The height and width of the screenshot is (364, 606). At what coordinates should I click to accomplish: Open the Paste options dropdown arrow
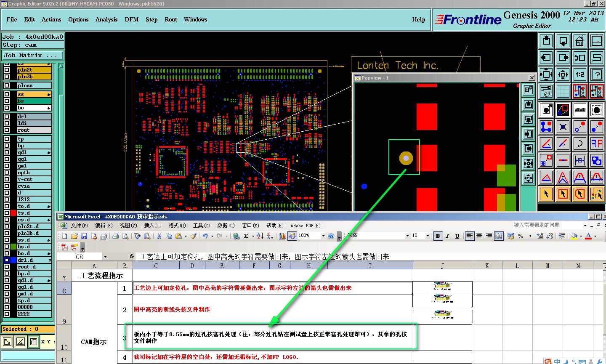click(x=186, y=236)
